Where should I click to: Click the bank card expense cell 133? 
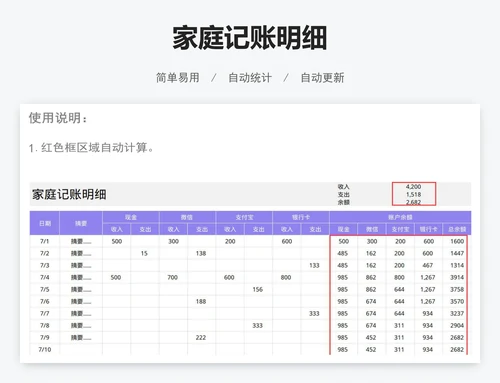[314, 265]
